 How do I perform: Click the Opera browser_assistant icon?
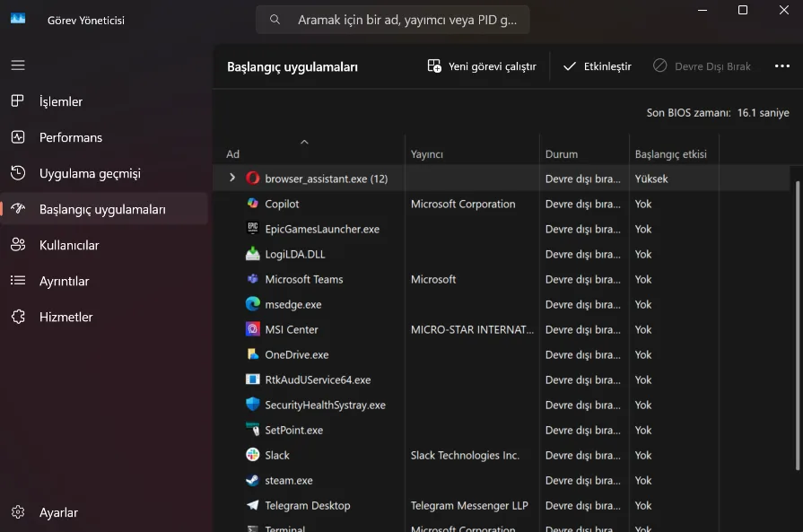[252, 179]
